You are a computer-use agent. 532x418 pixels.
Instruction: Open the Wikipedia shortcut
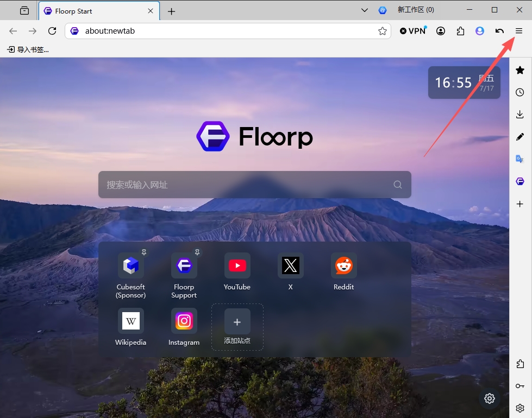coord(130,327)
